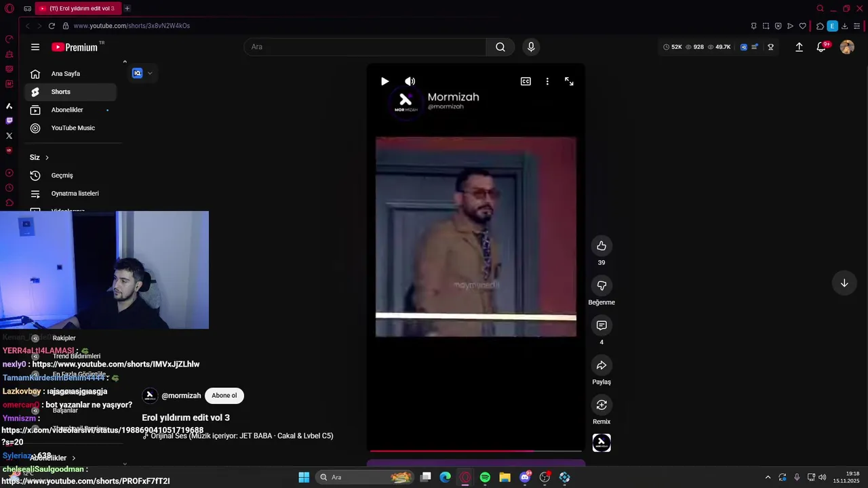Play the paused Shorts video
Viewport: 868px width, 488px height.
click(384, 81)
